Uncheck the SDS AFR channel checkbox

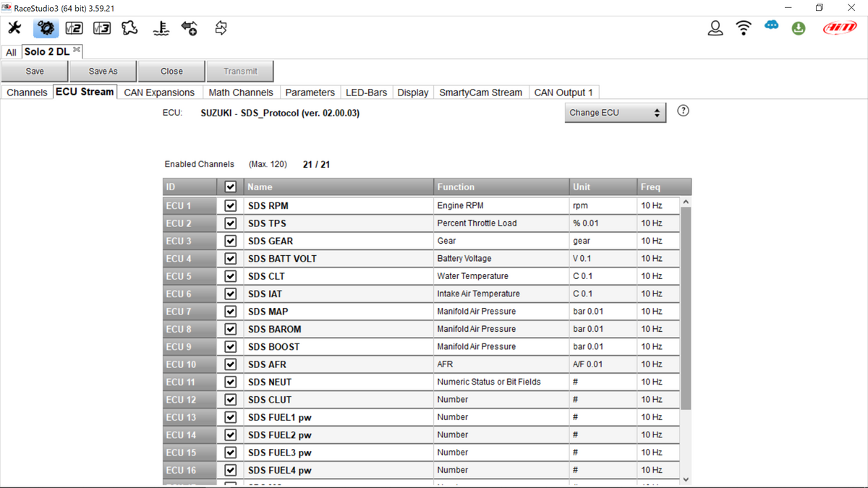[231, 364]
